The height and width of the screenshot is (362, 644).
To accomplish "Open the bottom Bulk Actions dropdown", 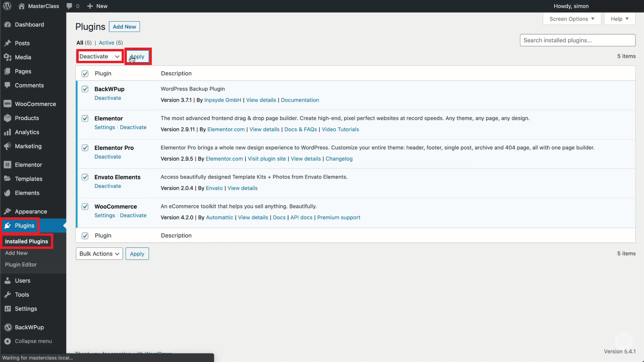I will coord(99,254).
